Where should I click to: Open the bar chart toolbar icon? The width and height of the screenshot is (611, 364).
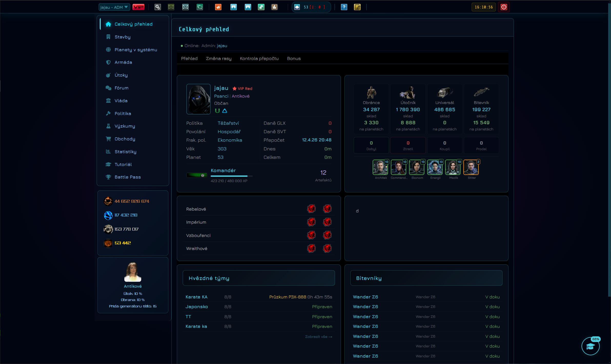pyautogui.click(x=274, y=7)
